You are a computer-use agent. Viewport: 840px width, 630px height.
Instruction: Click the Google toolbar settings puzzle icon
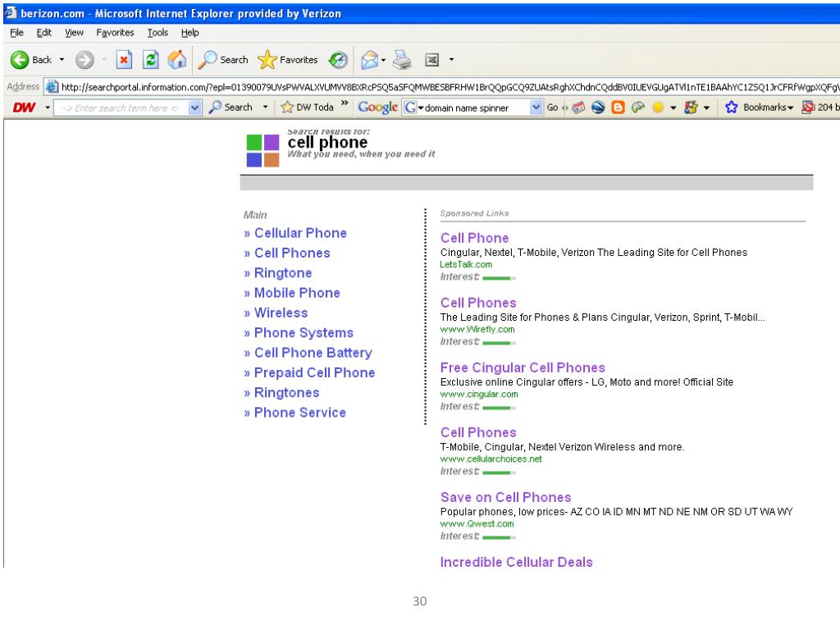click(691, 107)
